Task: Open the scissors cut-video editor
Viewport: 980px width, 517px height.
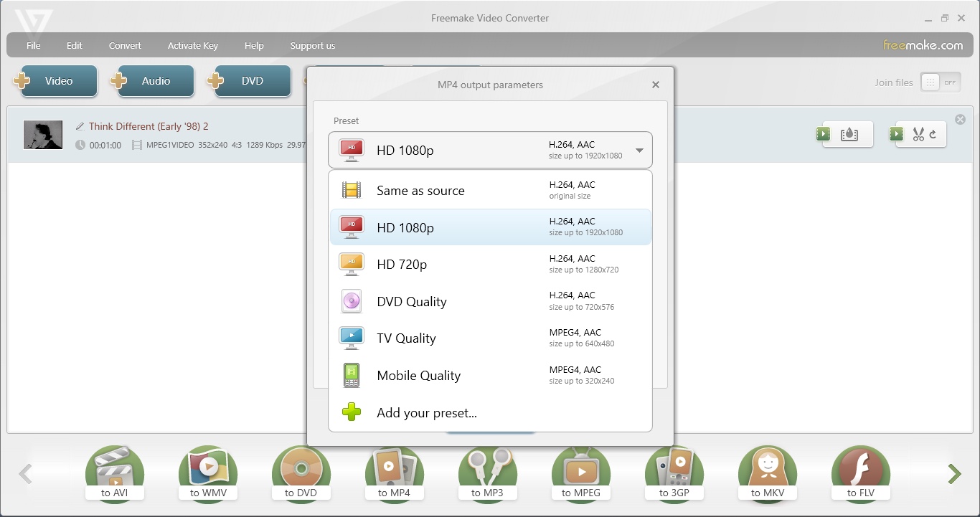Action: (x=920, y=134)
